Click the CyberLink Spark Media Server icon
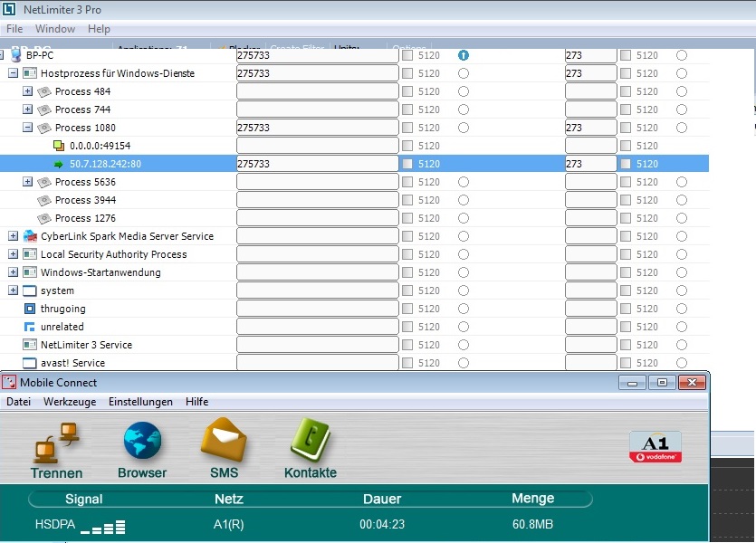Image resolution: width=756 pixels, height=543 pixels. click(x=30, y=236)
